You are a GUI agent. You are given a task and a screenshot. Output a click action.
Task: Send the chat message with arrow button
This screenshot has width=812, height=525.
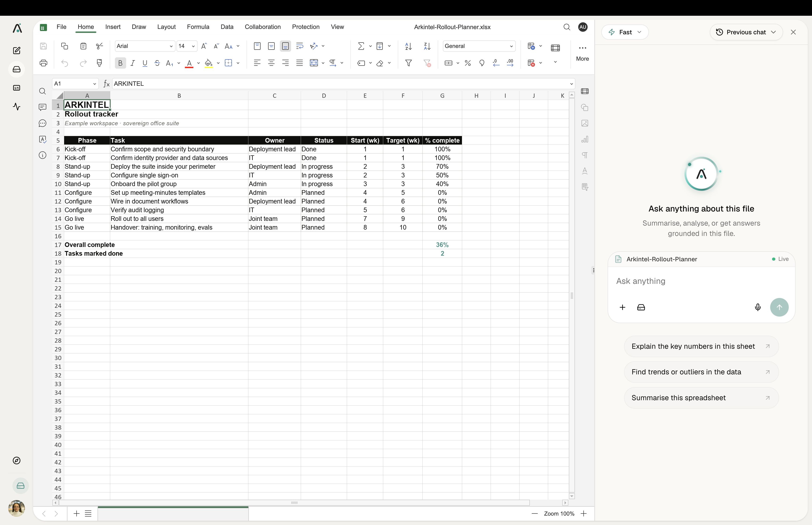(x=779, y=307)
